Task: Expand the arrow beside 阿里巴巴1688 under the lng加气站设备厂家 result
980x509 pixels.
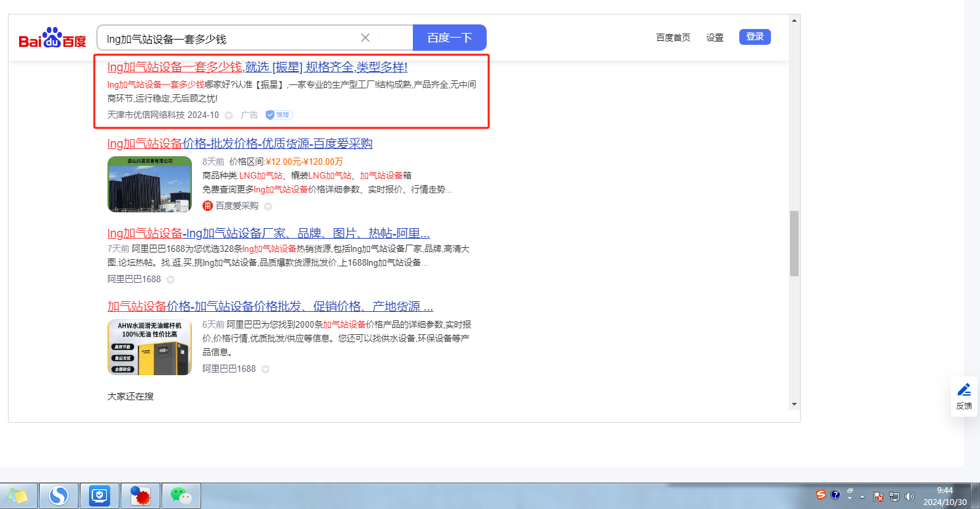Action: click(x=170, y=280)
